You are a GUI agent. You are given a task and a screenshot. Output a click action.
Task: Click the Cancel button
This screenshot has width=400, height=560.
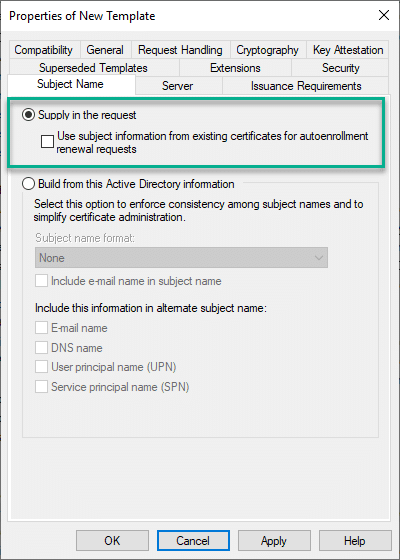[x=193, y=540]
